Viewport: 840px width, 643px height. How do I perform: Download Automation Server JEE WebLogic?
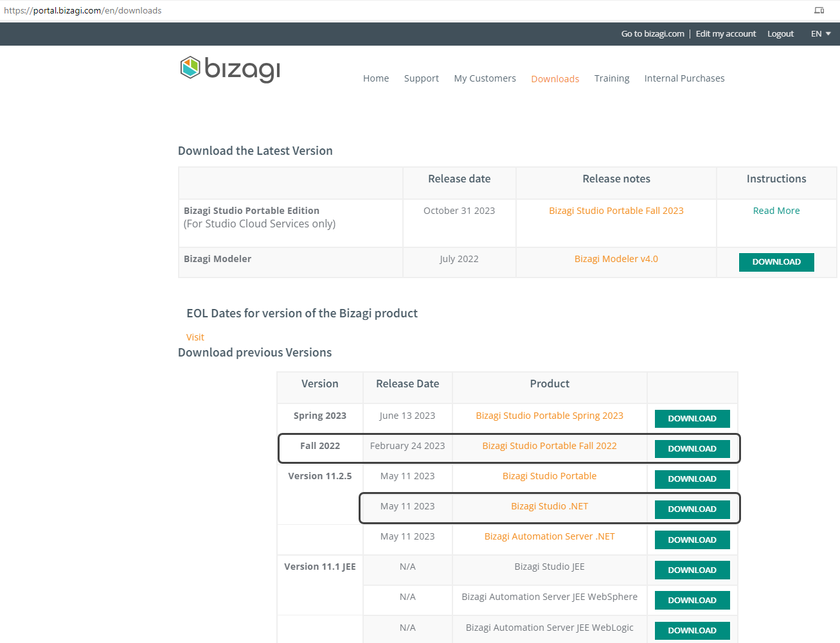click(692, 631)
